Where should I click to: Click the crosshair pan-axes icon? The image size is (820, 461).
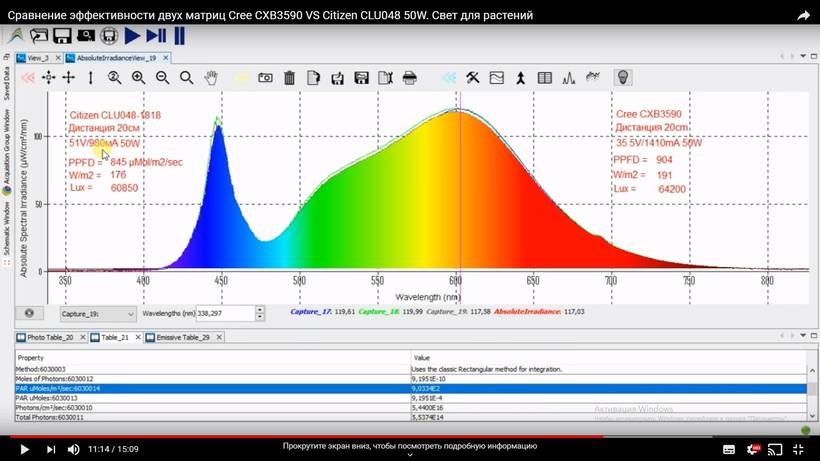point(69,78)
